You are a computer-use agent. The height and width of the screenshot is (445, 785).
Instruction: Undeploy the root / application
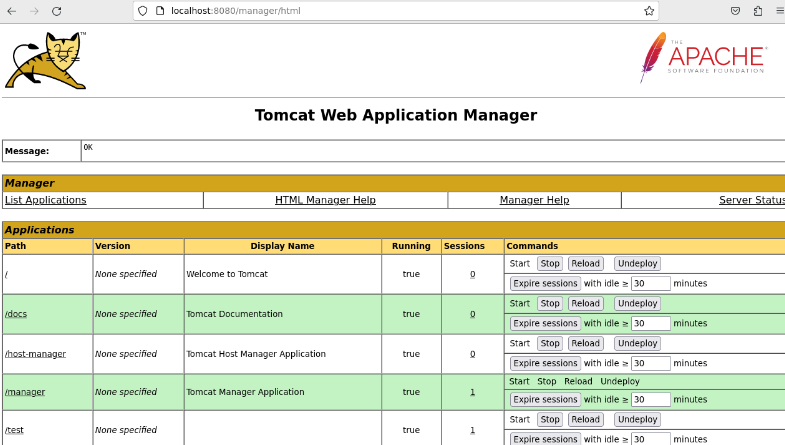pyautogui.click(x=637, y=263)
